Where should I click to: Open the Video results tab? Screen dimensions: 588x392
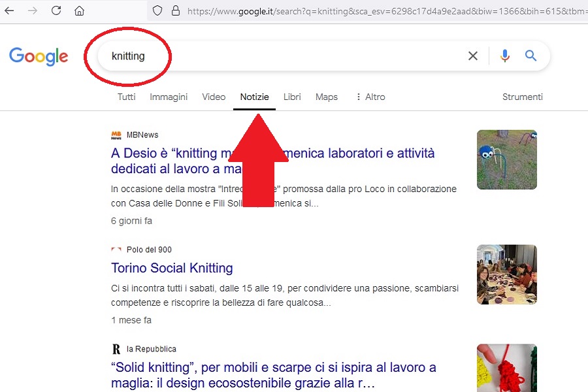[x=214, y=97]
